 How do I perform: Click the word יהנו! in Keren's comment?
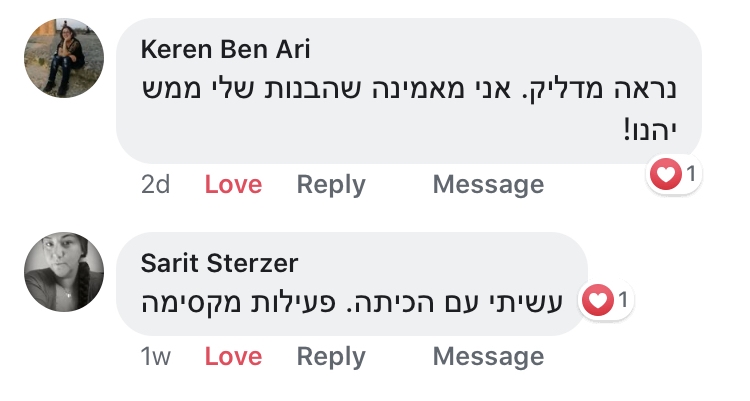coord(650,131)
